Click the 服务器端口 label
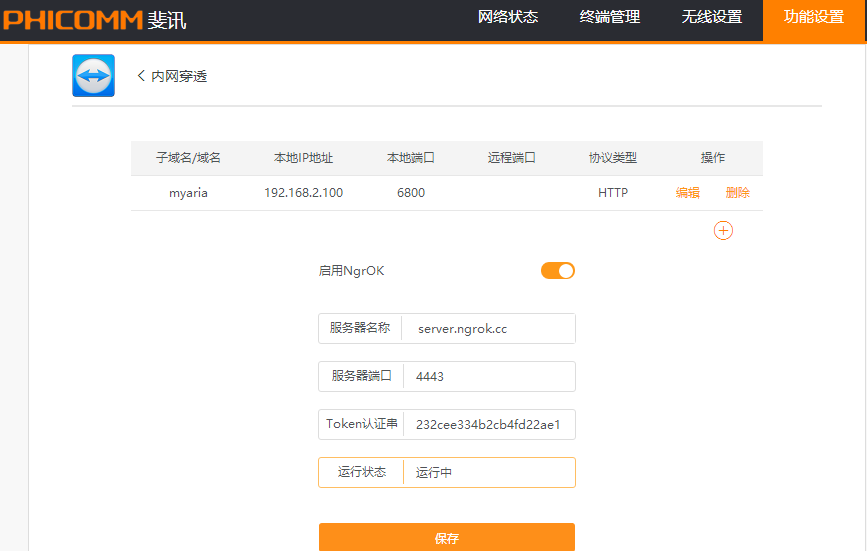 (362, 376)
